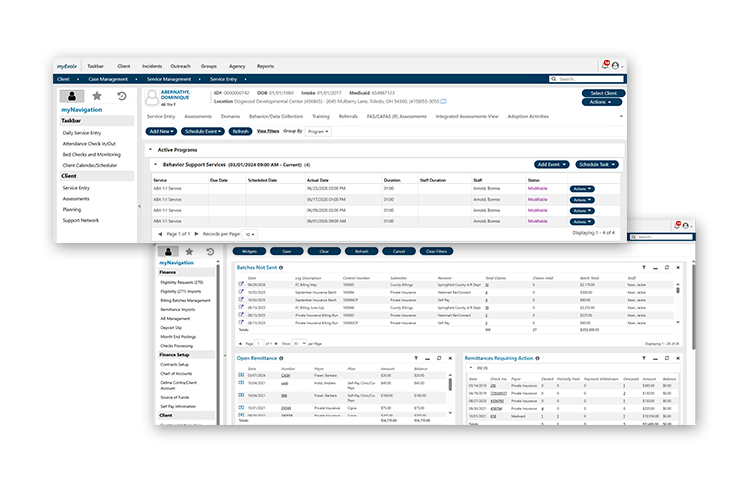The height and width of the screenshot is (500, 750).
Task: Click search magnifier icon in front window
Action: [554, 79]
